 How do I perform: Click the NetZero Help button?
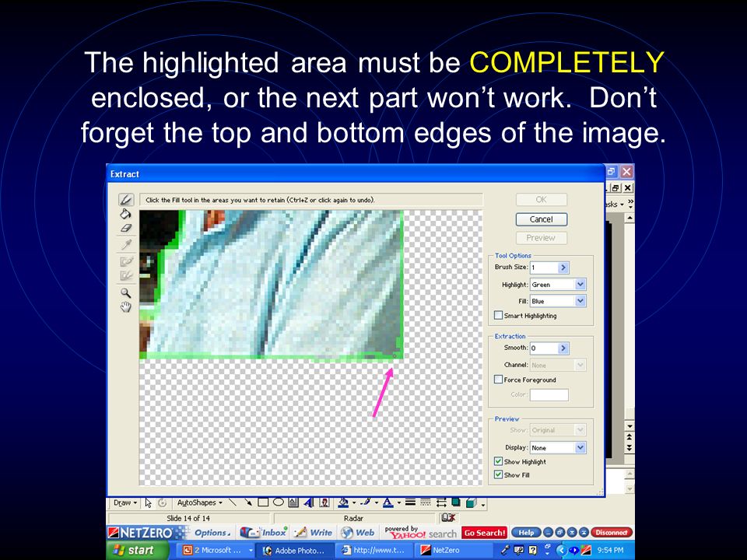click(526, 533)
